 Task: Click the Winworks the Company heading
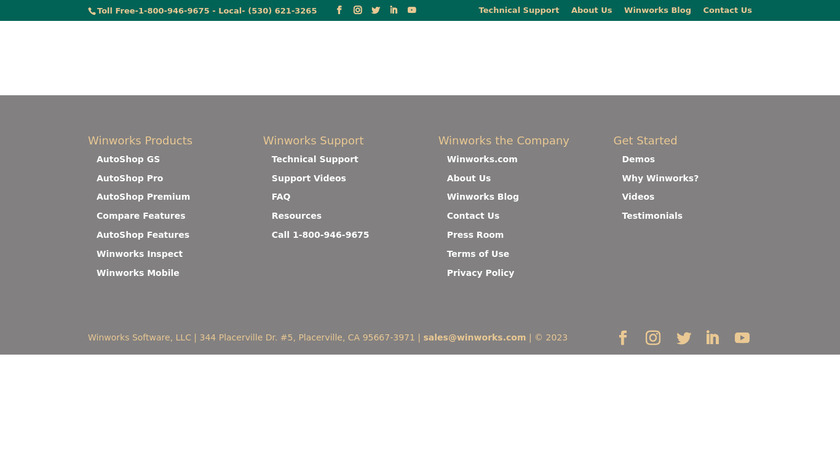click(504, 140)
